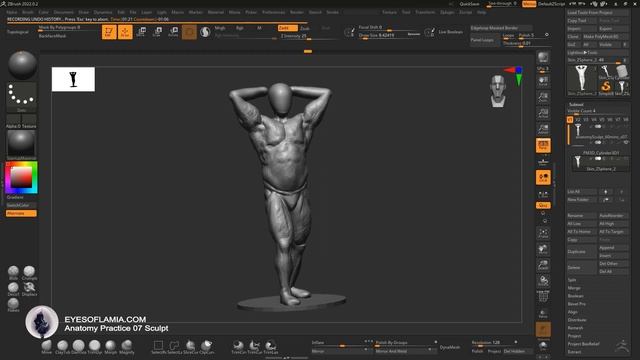Select the DamStandard brush at bottom
The height and width of the screenshot is (360, 640).
[x=78, y=347]
